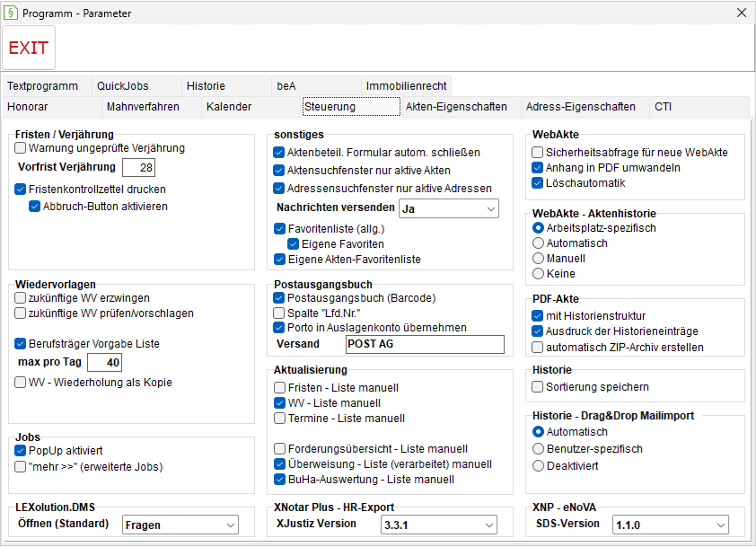Select Deaktiviert for Mailimport

point(538,466)
